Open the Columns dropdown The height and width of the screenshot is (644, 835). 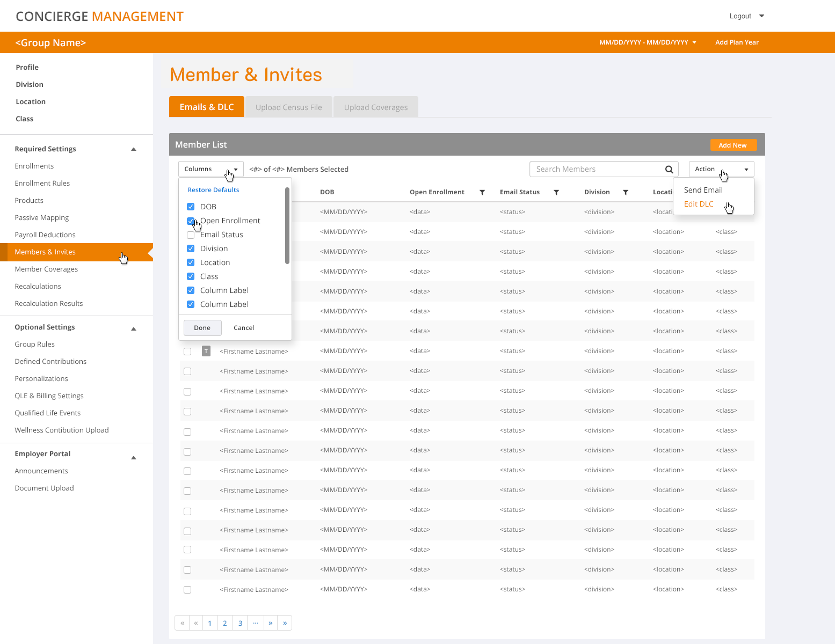pyautogui.click(x=211, y=169)
